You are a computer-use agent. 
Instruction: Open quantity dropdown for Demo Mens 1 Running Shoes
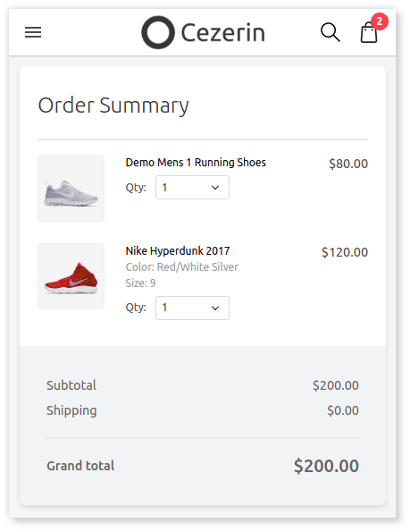(x=192, y=187)
